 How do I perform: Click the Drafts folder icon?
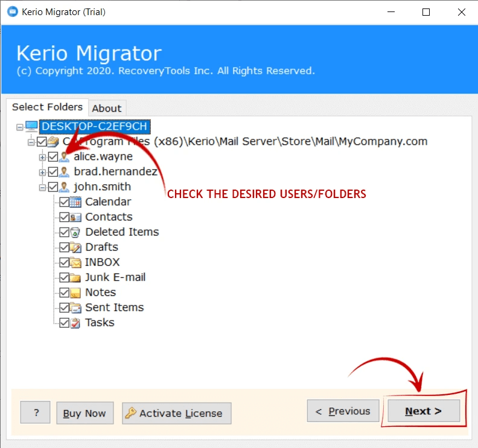click(x=75, y=248)
